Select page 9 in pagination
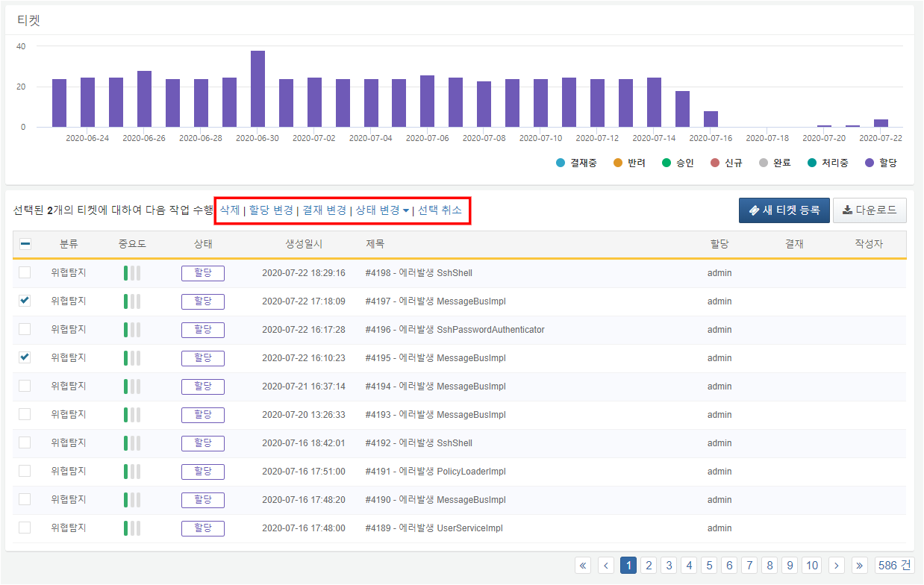 [x=790, y=566]
